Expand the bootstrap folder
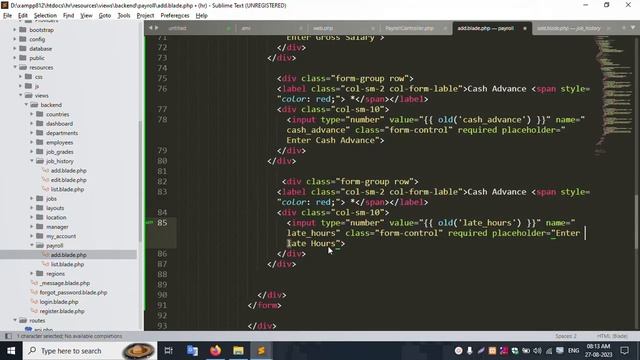640x360 pixels. coord(15,30)
